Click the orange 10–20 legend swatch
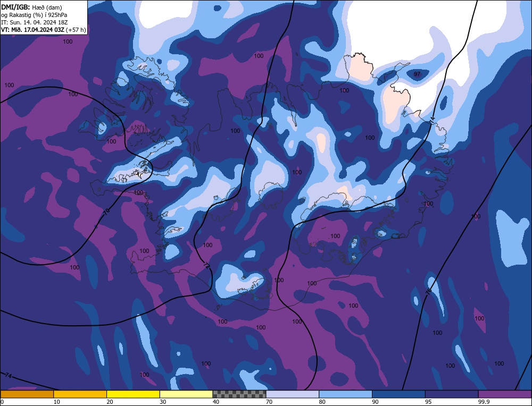This screenshot has width=532, height=406. [x=80, y=394]
